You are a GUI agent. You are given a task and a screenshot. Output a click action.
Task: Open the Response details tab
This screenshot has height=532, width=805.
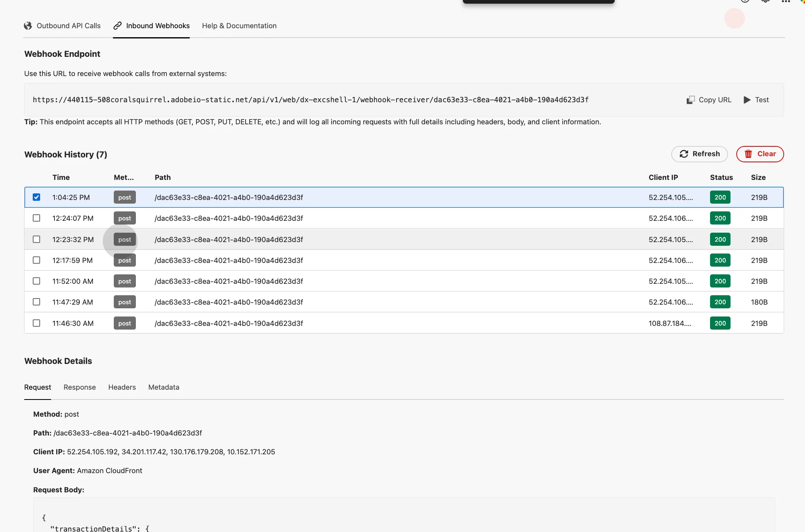tap(80, 387)
